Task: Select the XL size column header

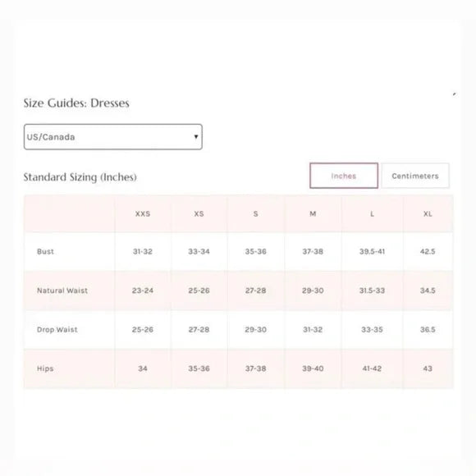Action: click(x=428, y=213)
